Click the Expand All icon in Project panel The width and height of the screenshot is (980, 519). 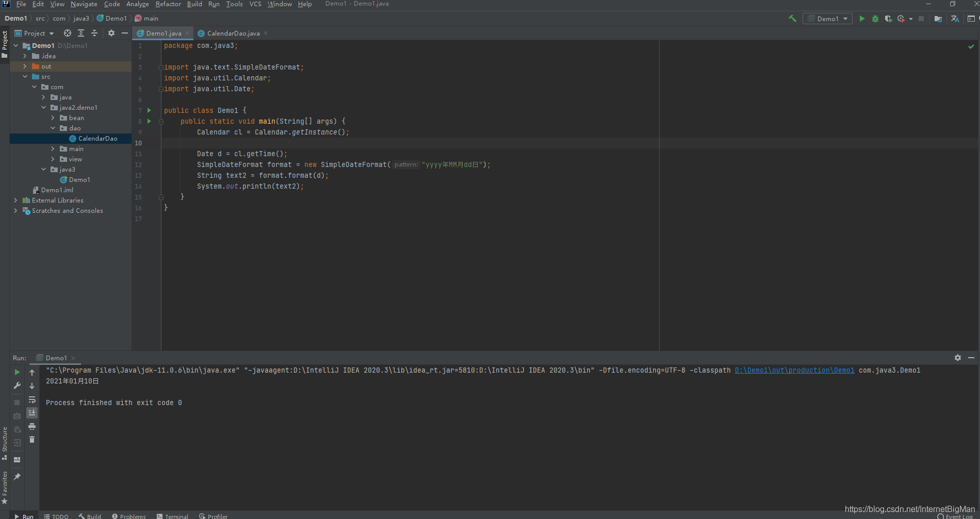pos(81,33)
